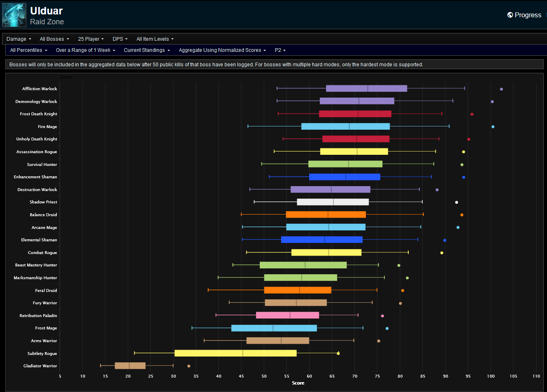Image resolution: width=547 pixels, height=392 pixels.
Task: Select the Frost Death Knight red bar
Action: (x=355, y=114)
